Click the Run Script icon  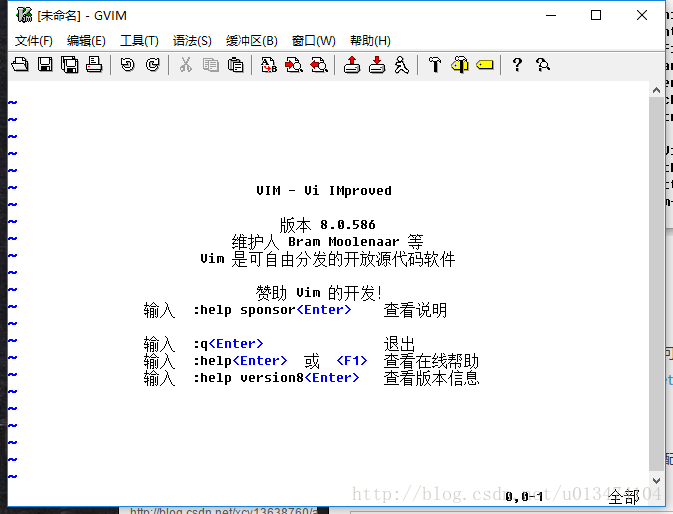tap(402, 65)
